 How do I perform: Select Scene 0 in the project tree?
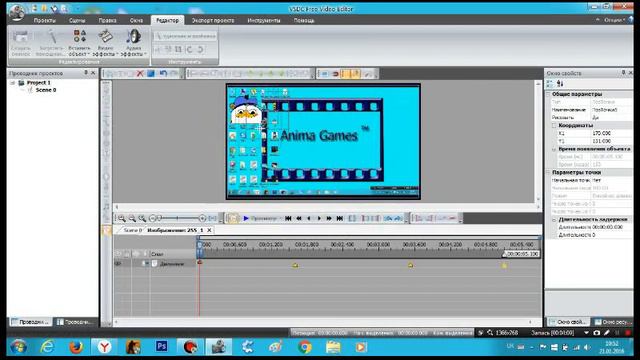click(46, 90)
